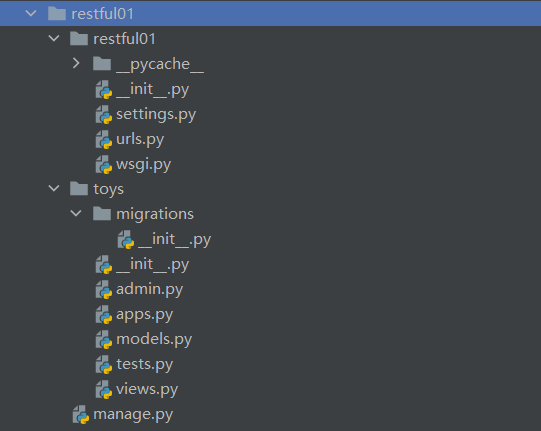Click the __pycache__ folder icon
This screenshot has height=431, width=541.
point(102,63)
